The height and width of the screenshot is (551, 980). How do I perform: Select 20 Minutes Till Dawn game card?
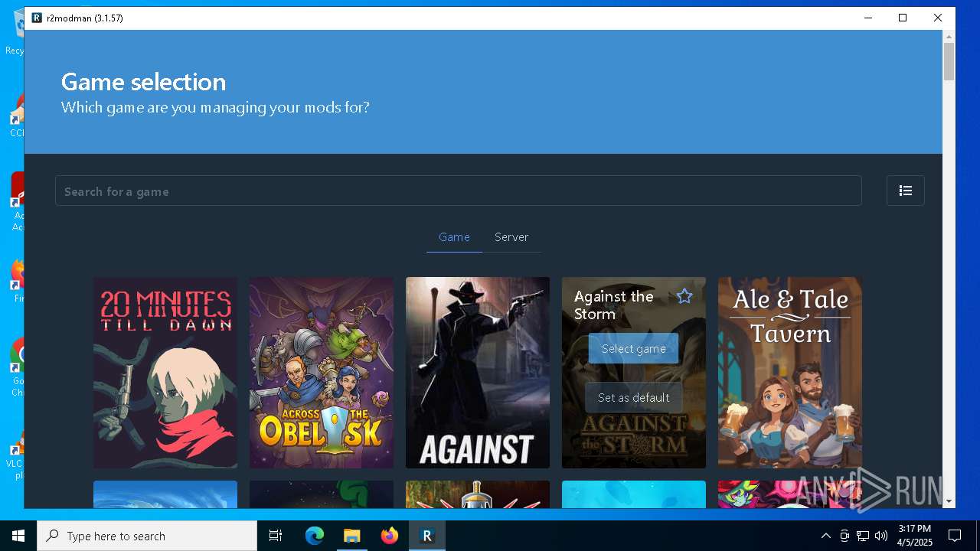point(165,373)
